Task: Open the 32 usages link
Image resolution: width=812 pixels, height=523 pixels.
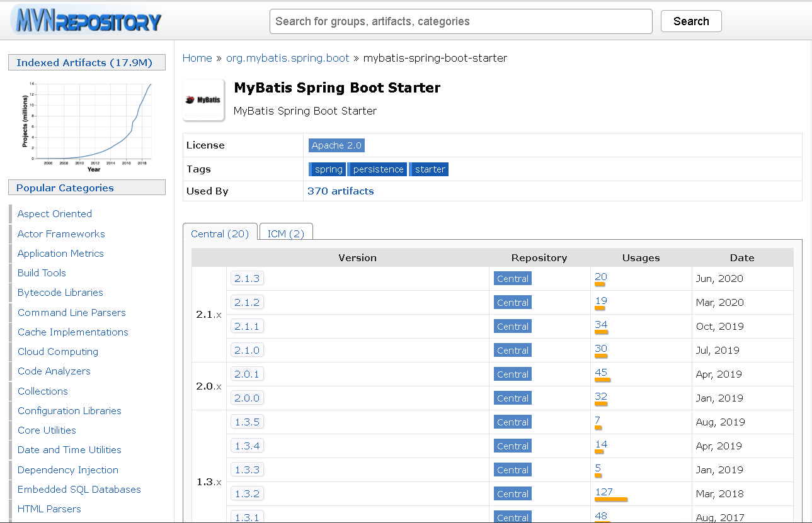Action: tap(601, 396)
